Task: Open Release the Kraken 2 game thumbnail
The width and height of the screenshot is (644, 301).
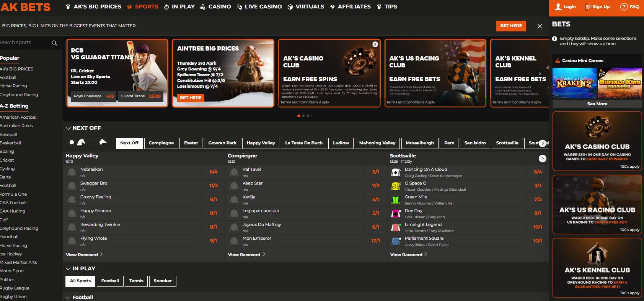Action: pyautogui.click(x=574, y=83)
